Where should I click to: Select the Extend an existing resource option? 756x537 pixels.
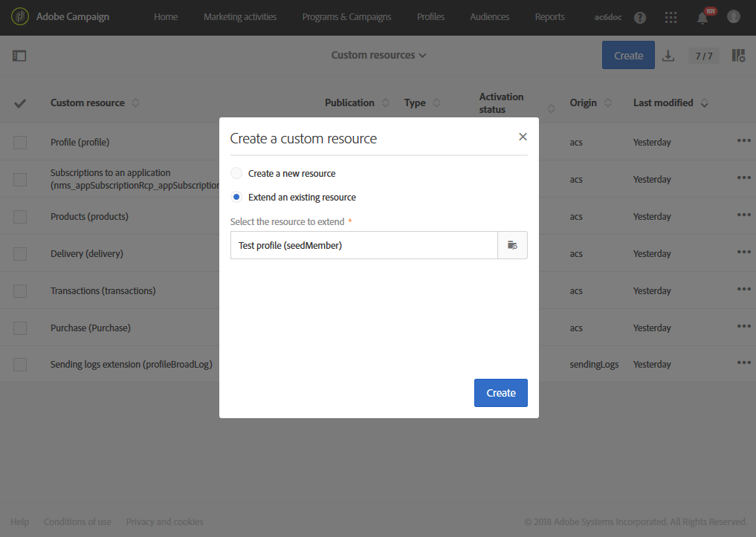(x=236, y=198)
